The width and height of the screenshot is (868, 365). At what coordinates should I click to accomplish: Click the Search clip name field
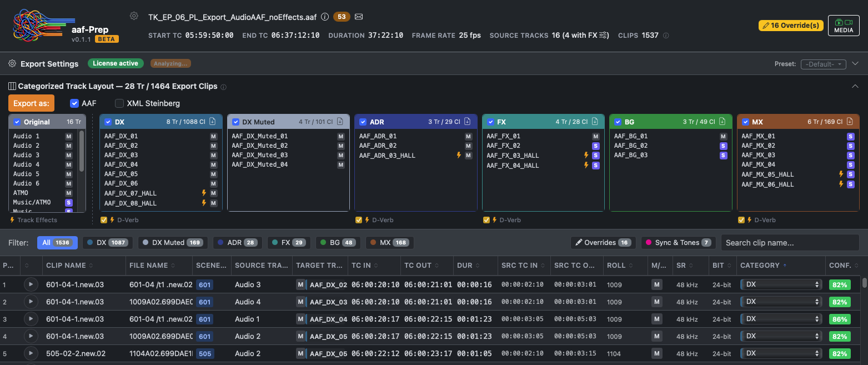[790, 243]
